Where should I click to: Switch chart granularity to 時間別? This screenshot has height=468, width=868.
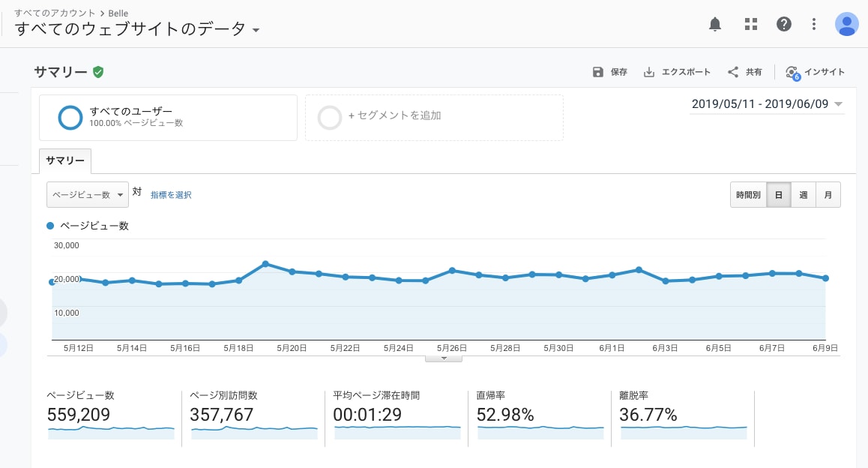(x=748, y=195)
